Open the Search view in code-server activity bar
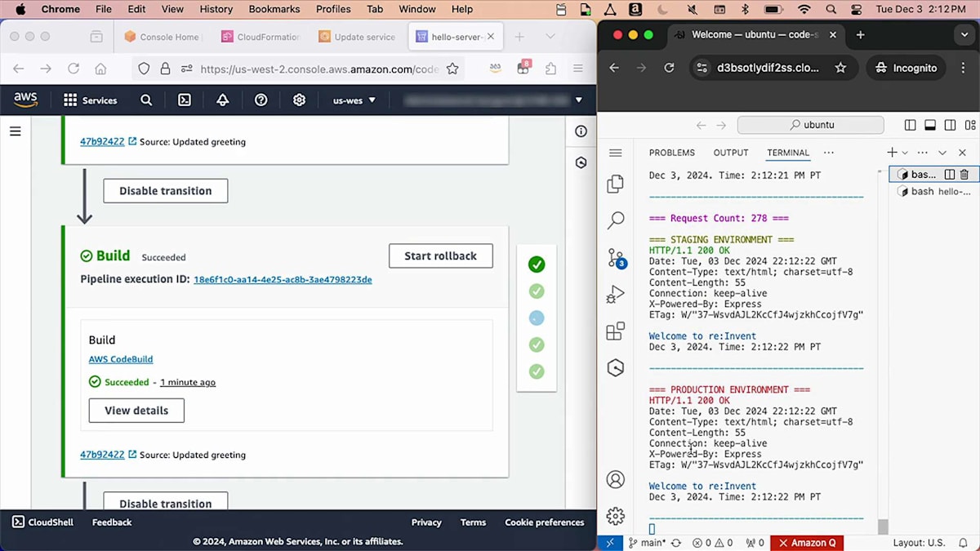Viewport: 980px width, 551px height. (x=616, y=220)
